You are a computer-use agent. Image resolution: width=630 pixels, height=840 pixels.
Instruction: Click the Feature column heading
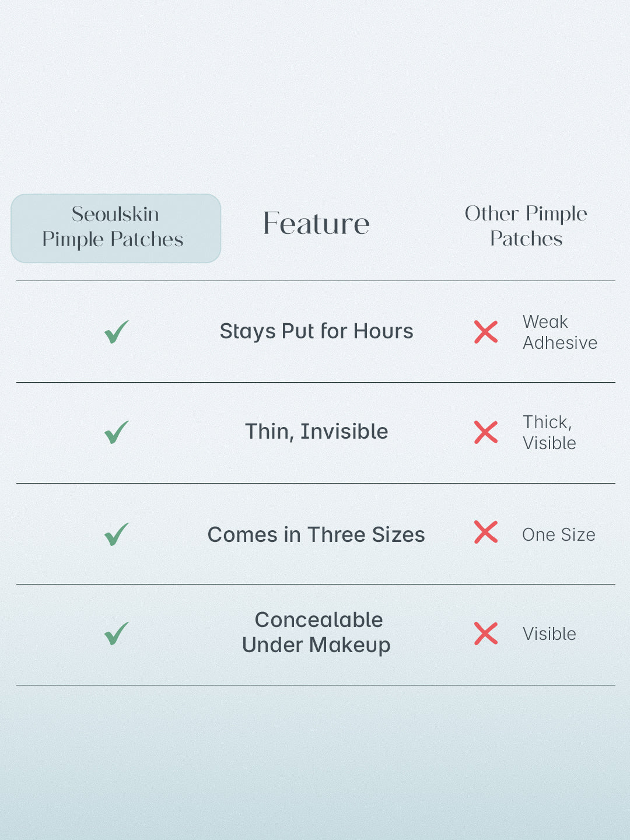316,224
